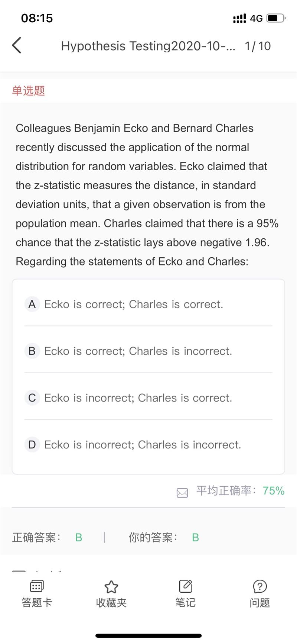Tap the envelope feedback icon
The width and height of the screenshot is (297, 644).
[182, 493]
